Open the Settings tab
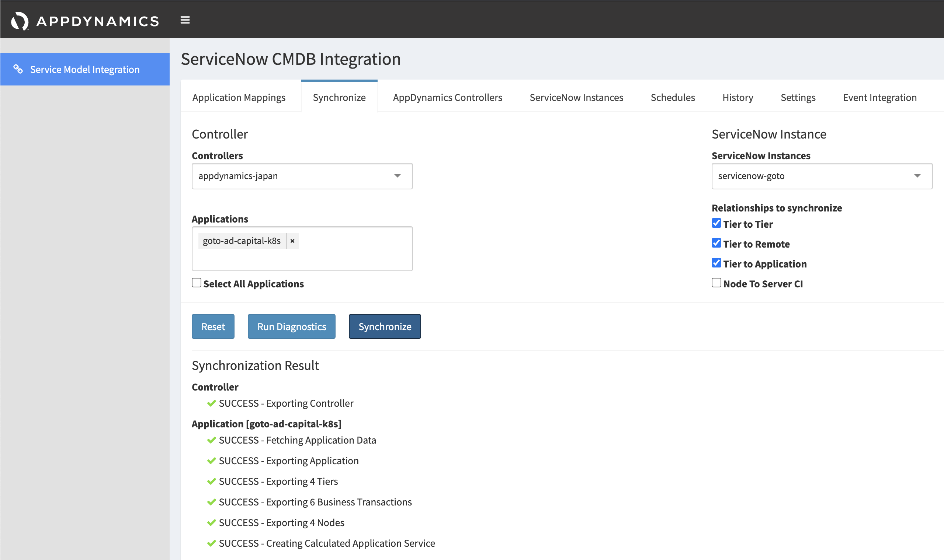This screenshot has width=944, height=560. pos(798,97)
